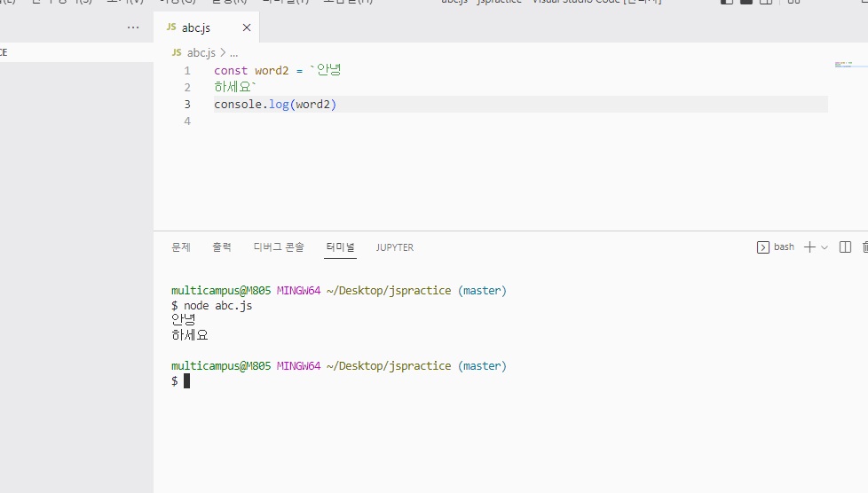Click line number 1 in the gutter
Screen dimensions: 868x493
187,71
